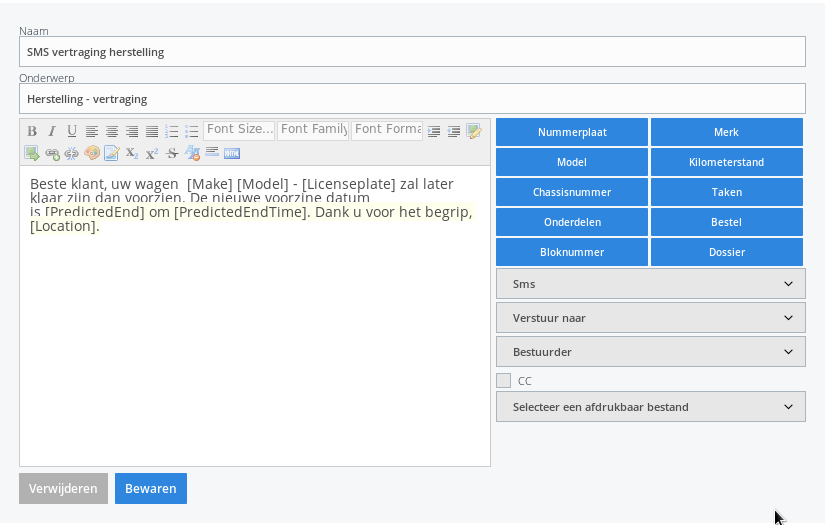Open the color palette icon
This screenshot has width=829, height=525.
(x=92, y=153)
